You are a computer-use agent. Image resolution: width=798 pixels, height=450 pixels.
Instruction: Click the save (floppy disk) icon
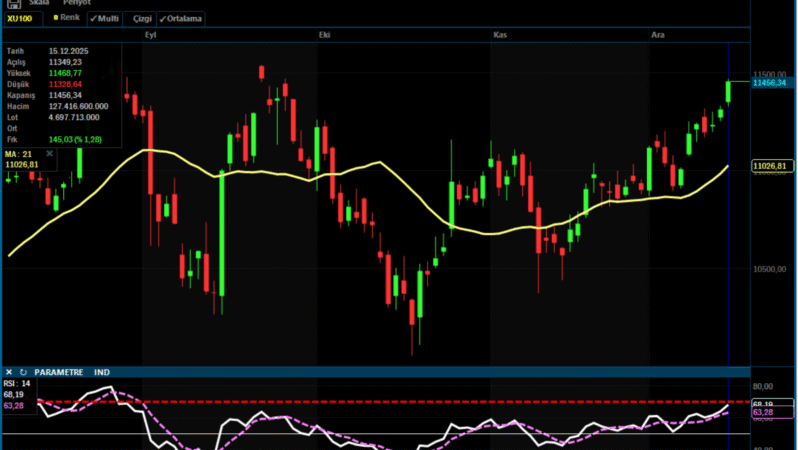(x=13, y=4)
